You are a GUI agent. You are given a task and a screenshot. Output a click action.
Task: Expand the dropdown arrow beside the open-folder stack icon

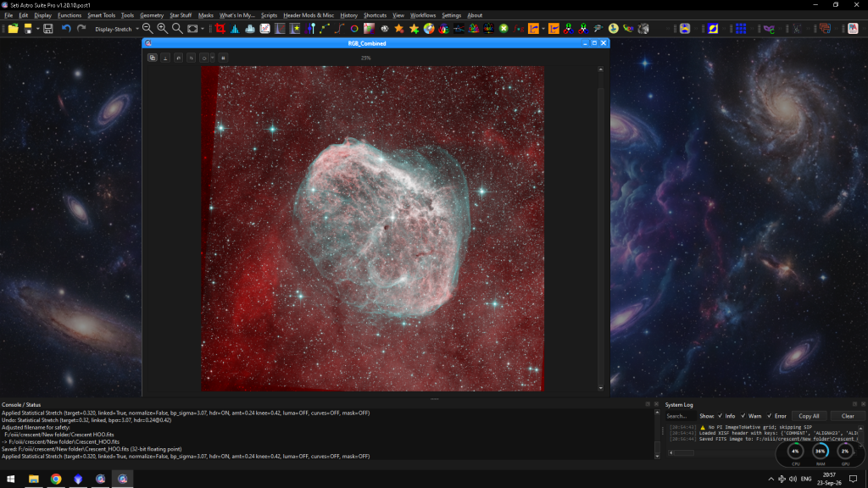(37, 29)
